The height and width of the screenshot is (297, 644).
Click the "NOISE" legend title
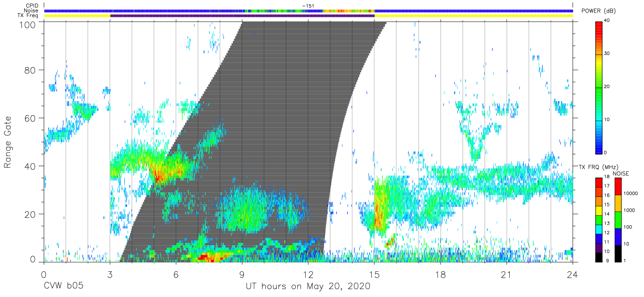pos(621,173)
